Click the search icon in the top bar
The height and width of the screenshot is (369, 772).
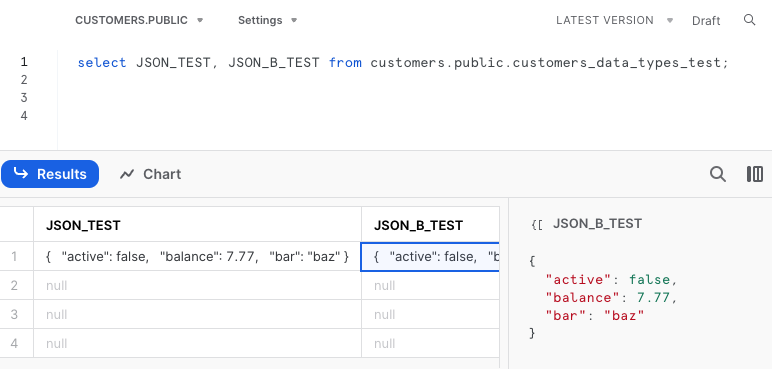pos(749,20)
